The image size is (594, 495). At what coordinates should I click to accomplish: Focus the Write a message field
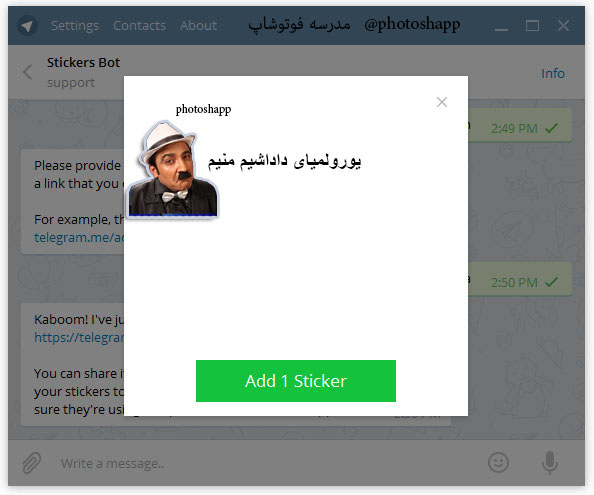[265, 464]
